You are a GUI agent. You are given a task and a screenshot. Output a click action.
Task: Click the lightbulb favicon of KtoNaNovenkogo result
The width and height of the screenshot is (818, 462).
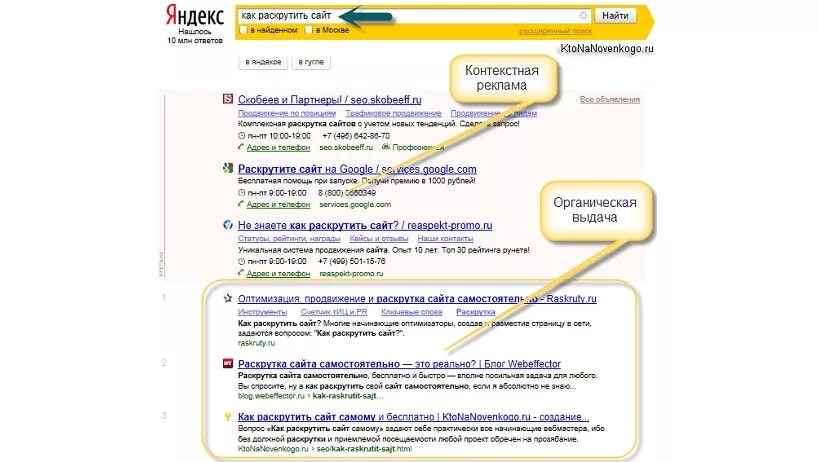(228, 416)
